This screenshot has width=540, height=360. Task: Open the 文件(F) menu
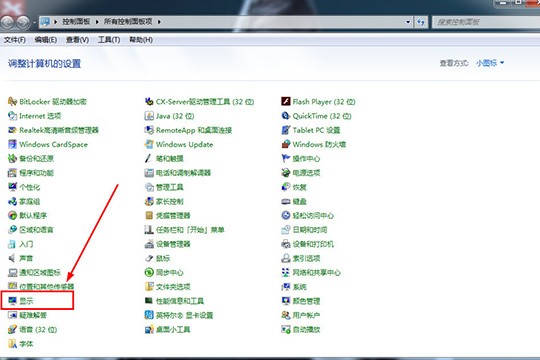15,40
